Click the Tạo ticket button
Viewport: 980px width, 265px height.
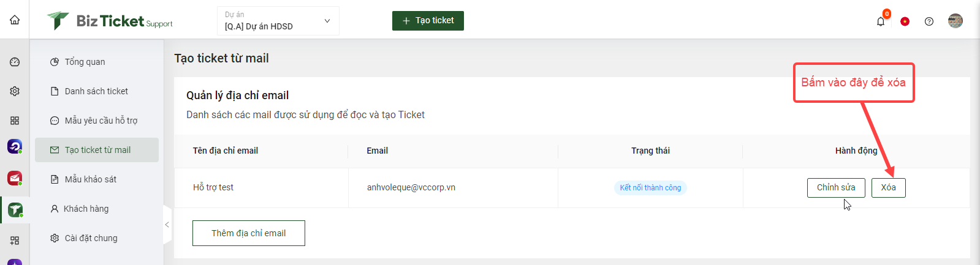pyautogui.click(x=428, y=21)
